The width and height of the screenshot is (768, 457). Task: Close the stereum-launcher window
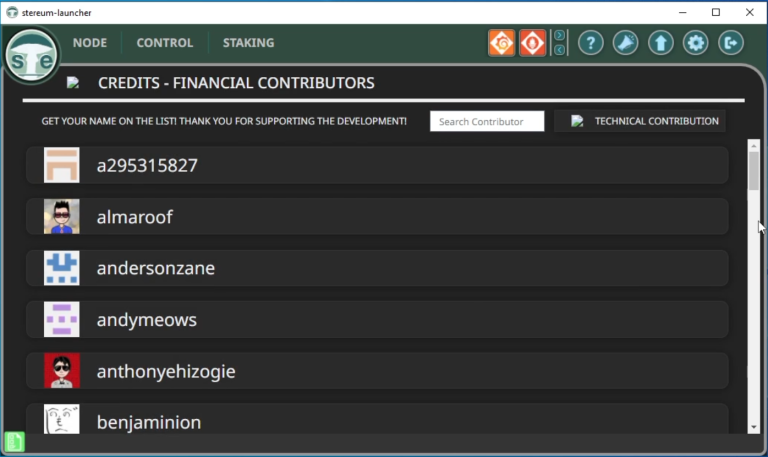point(749,12)
